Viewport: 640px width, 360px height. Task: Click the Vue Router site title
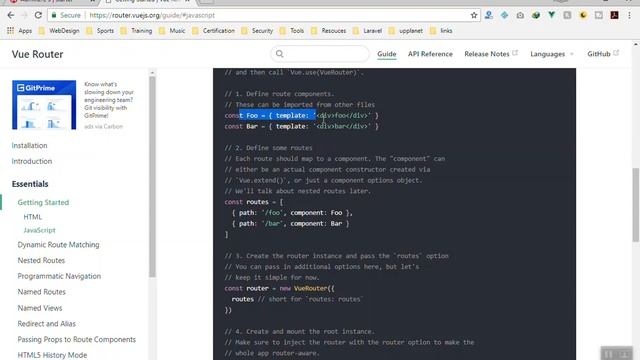(x=37, y=54)
